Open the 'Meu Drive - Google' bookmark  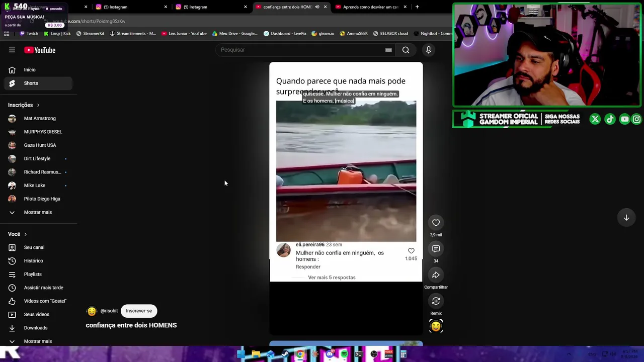[x=234, y=34]
